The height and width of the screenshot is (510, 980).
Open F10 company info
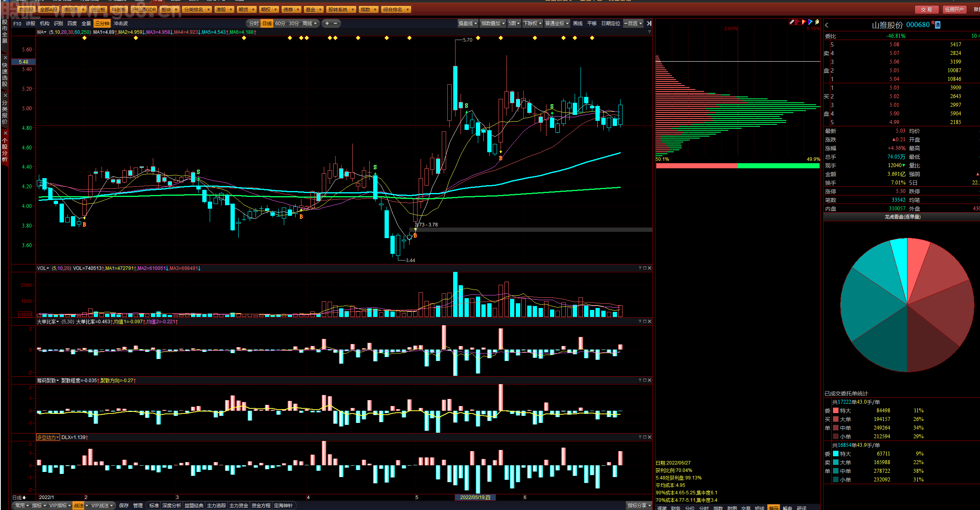point(17,24)
